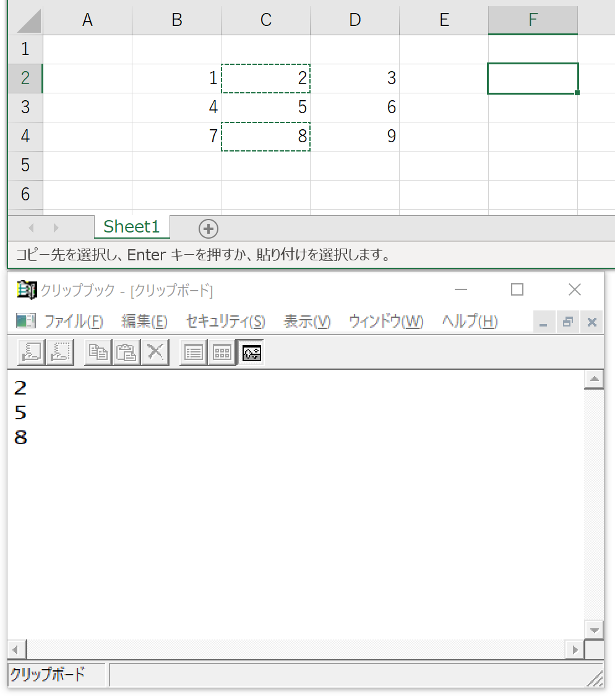The height and width of the screenshot is (700, 615).
Task: Select column C header
Action: (x=266, y=20)
